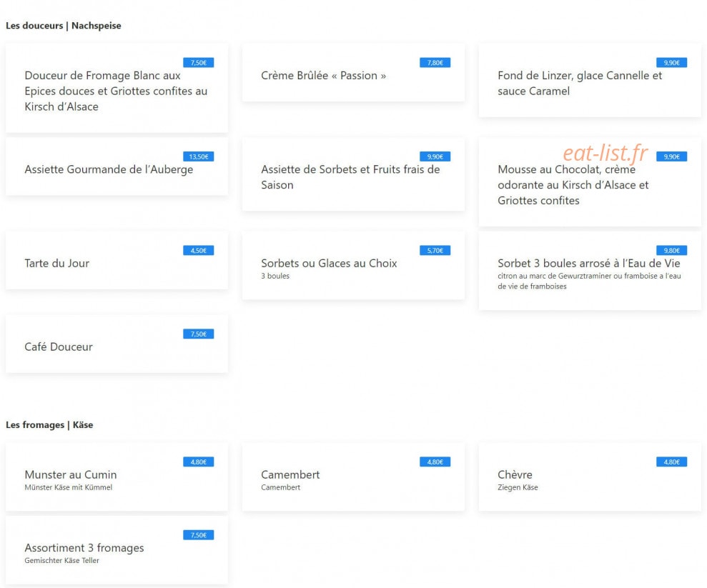This screenshot has height=588, width=707.
Task: Click Sorbet 3 boules arrosé à l'Eau de Vie
Action: (x=590, y=271)
